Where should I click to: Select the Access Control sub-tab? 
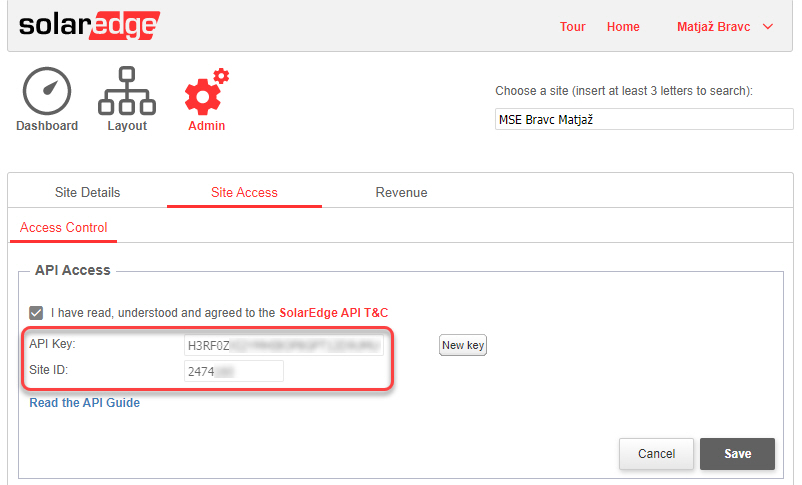coord(63,228)
